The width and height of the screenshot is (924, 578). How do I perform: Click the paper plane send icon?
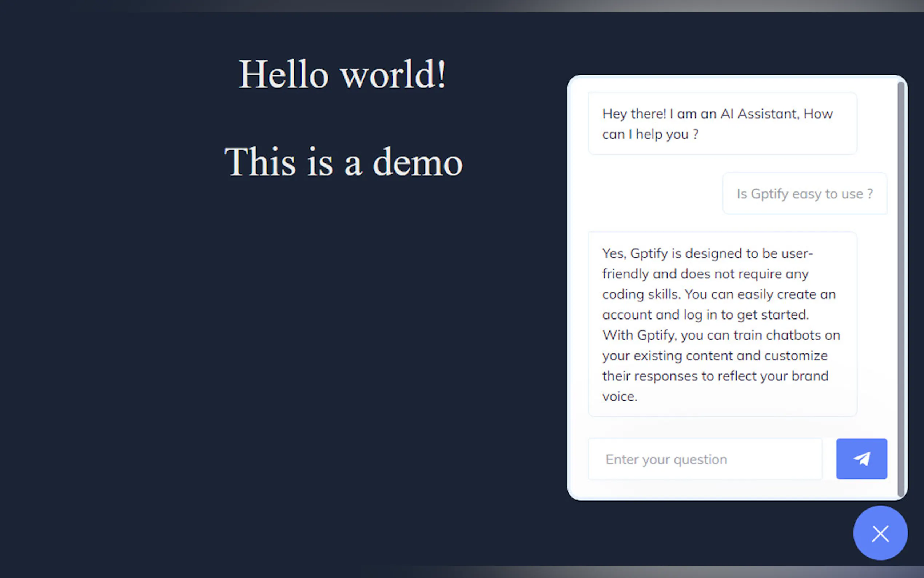coord(862,459)
